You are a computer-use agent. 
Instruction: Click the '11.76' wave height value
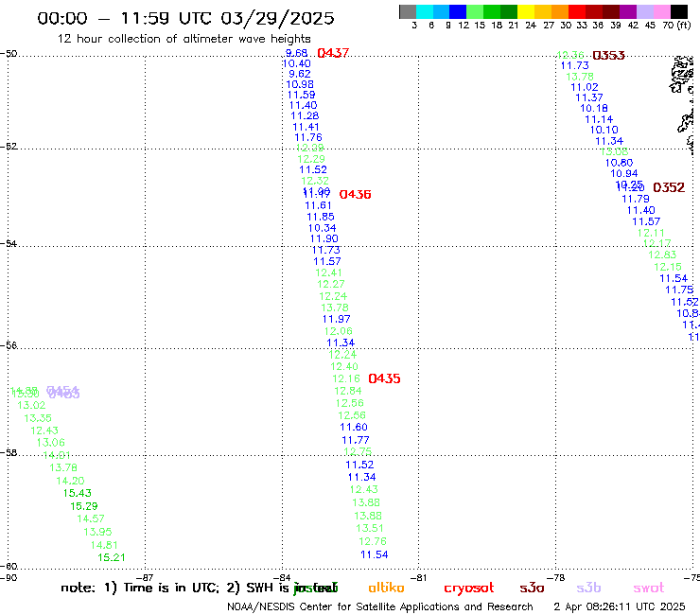[x=308, y=137]
